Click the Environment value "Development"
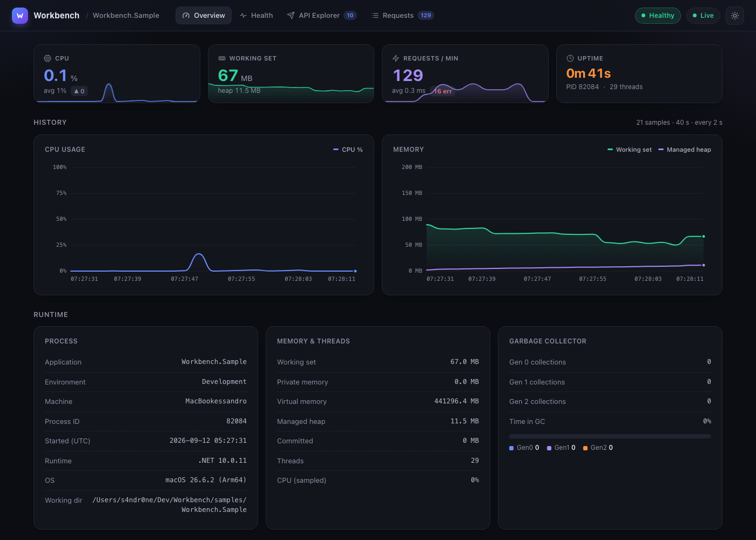Screen dimensions: 756x540 pyautogui.click(x=224, y=382)
